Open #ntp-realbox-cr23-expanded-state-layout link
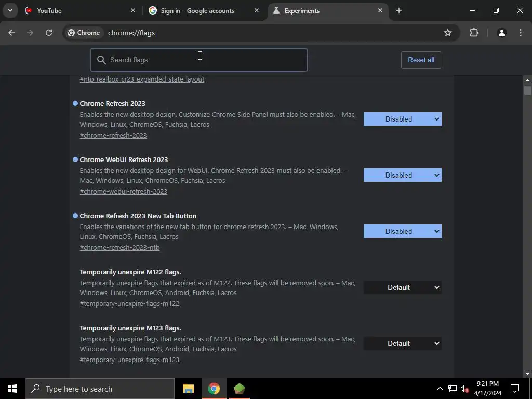The height and width of the screenshot is (399, 532). [x=142, y=79]
